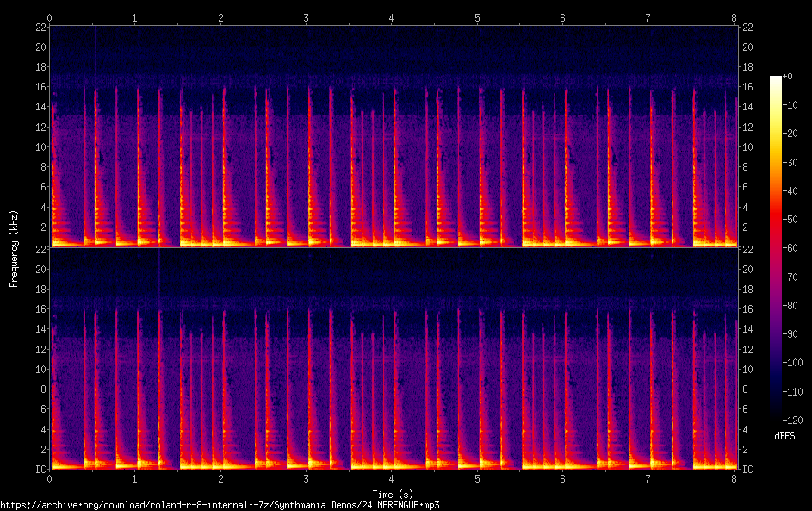Click the "Time (s)" axis label
This screenshot has width=812, height=511.
[392, 494]
